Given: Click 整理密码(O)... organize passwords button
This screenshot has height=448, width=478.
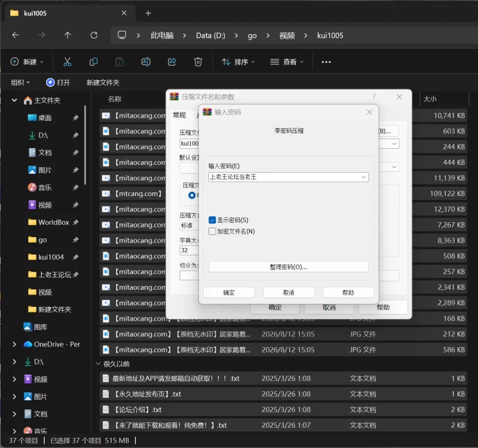Looking at the screenshot, I should point(289,267).
